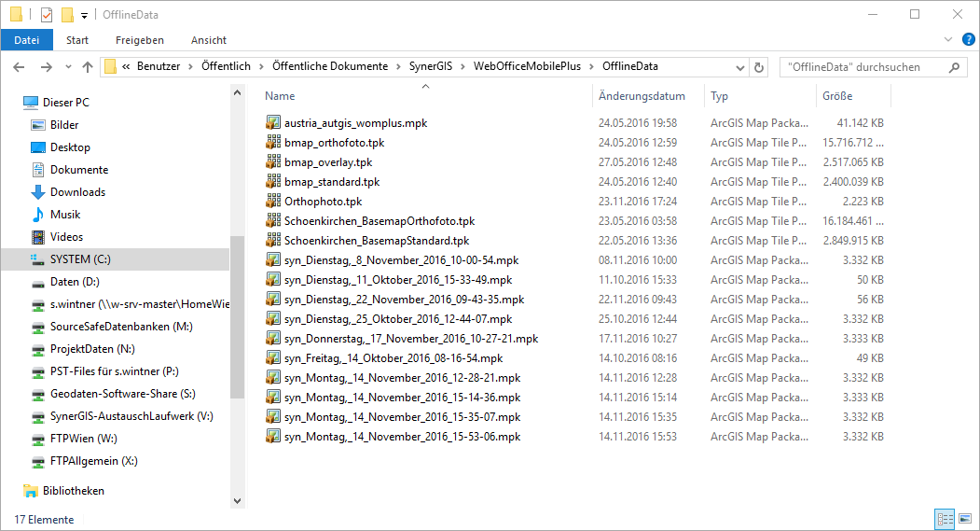
Task: Click the Downloads folder icon in sidebar
Action: click(38, 192)
